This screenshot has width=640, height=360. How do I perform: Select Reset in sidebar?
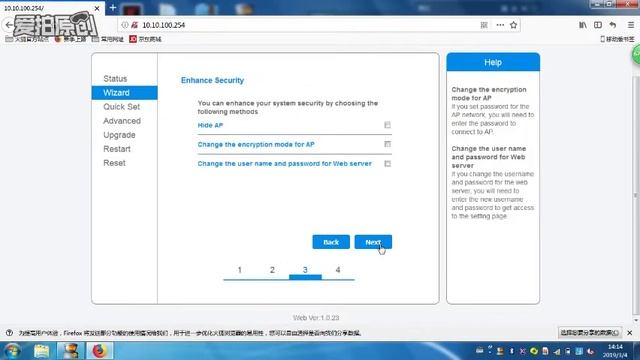114,163
